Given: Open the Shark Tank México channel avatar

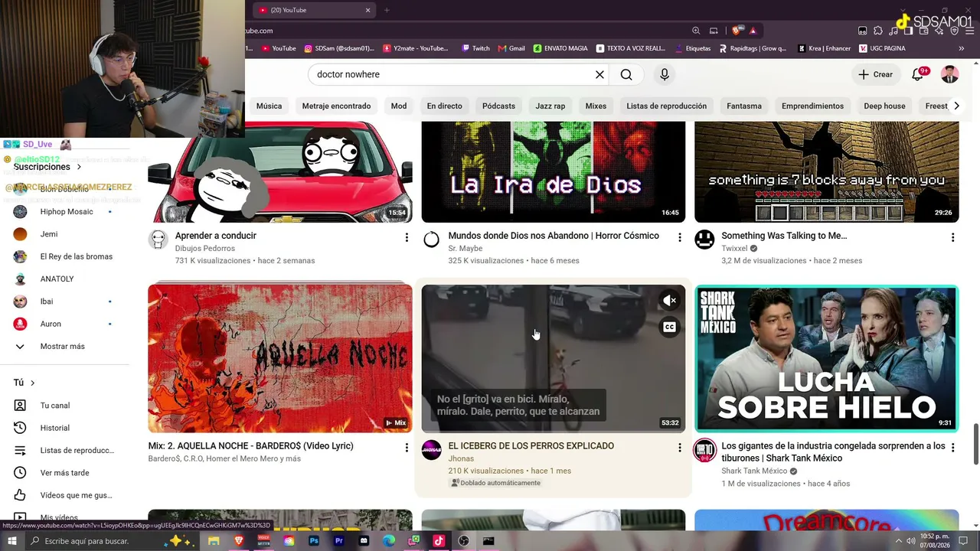Looking at the screenshot, I should pos(704,450).
